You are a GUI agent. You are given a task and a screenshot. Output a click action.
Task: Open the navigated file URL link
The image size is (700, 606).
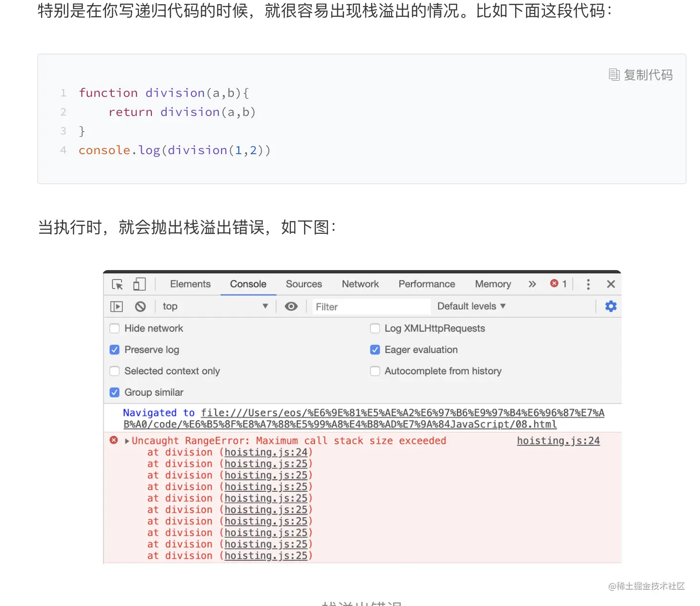coord(364,418)
